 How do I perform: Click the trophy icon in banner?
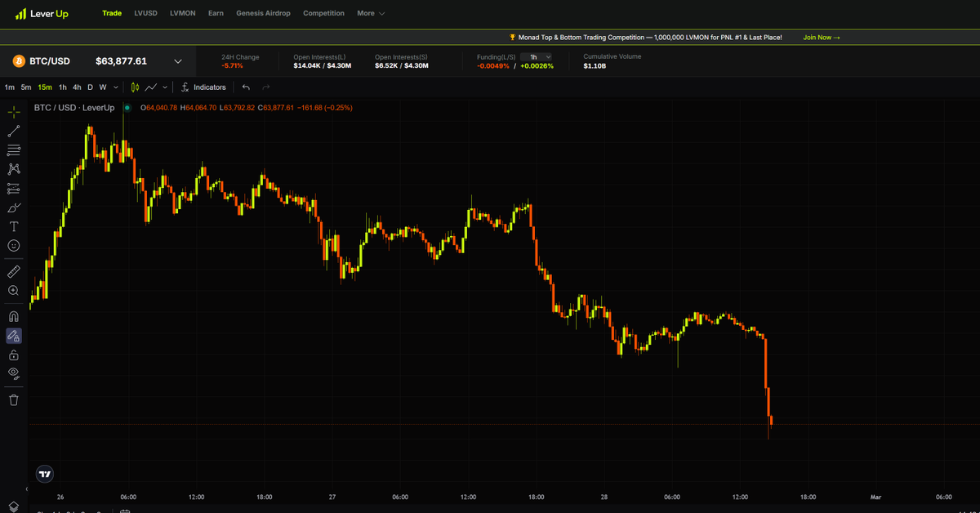pyautogui.click(x=512, y=38)
